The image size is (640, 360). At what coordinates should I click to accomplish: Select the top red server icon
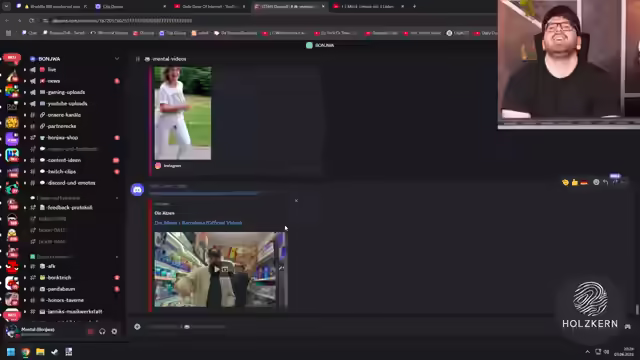pyautogui.click(x=12, y=58)
